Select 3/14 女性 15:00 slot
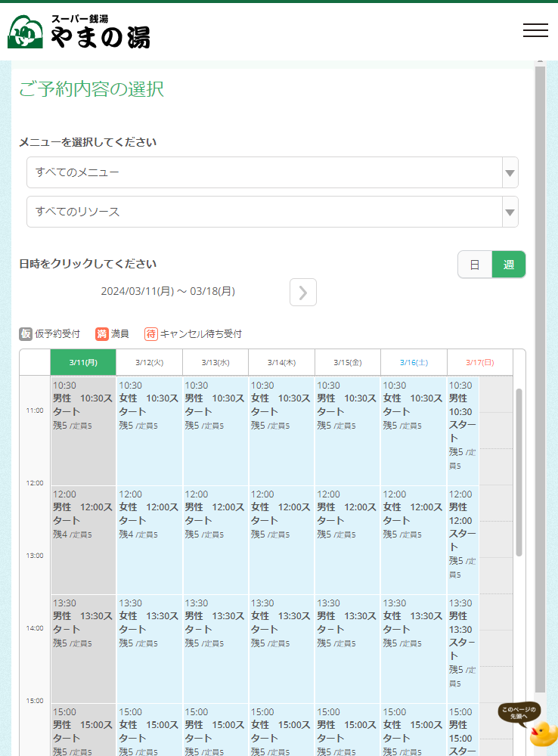Viewport: 558px width, 756px height. point(281,730)
